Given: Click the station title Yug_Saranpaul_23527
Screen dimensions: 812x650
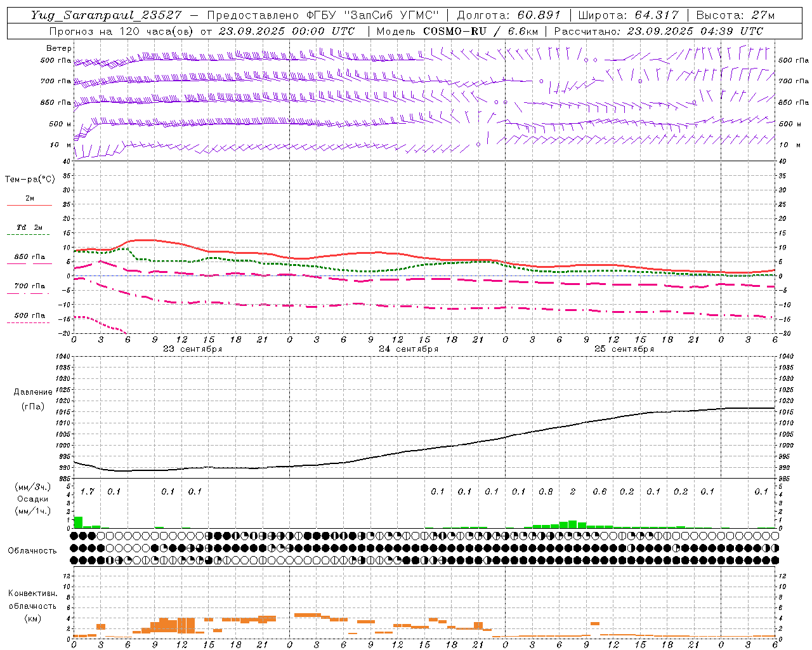Looking at the screenshot, I should tap(107, 15).
